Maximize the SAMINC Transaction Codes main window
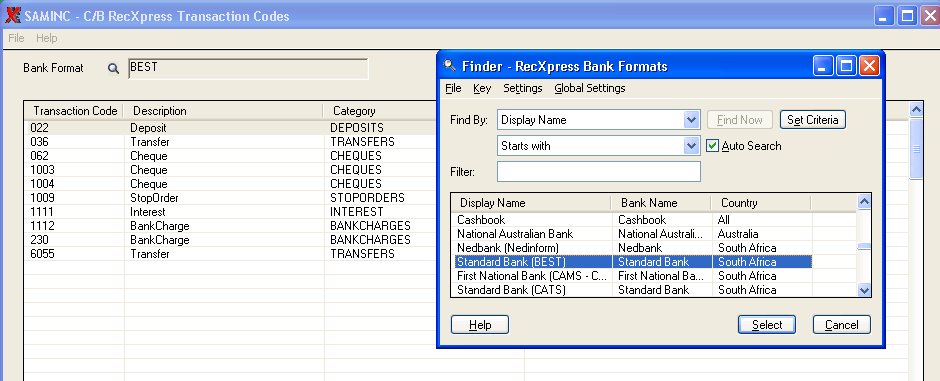The height and width of the screenshot is (381, 940). (x=908, y=16)
